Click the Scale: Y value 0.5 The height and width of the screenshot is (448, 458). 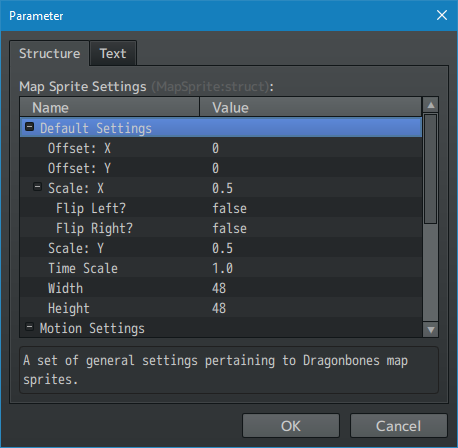click(222, 248)
